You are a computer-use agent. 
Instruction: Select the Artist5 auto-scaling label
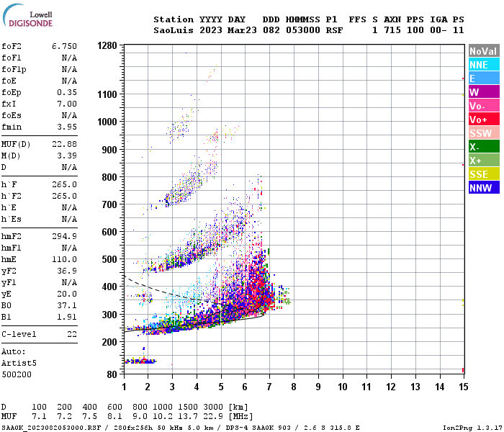pos(19,363)
